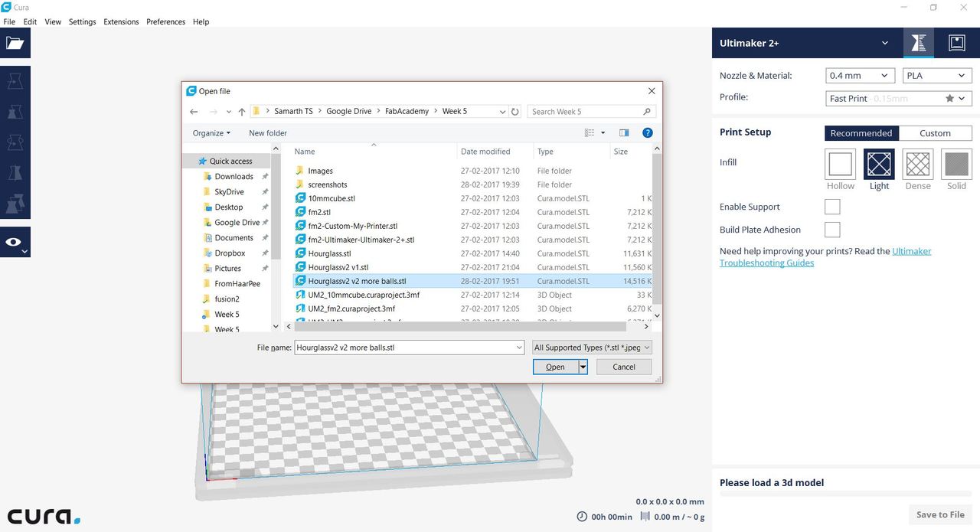
Task: Select the Rotate tool in Cura sidebar
Action: click(15, 142)
